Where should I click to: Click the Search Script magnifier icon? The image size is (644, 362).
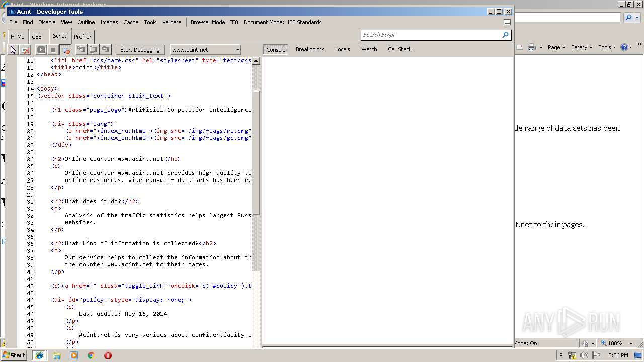(x=505, y=35)
